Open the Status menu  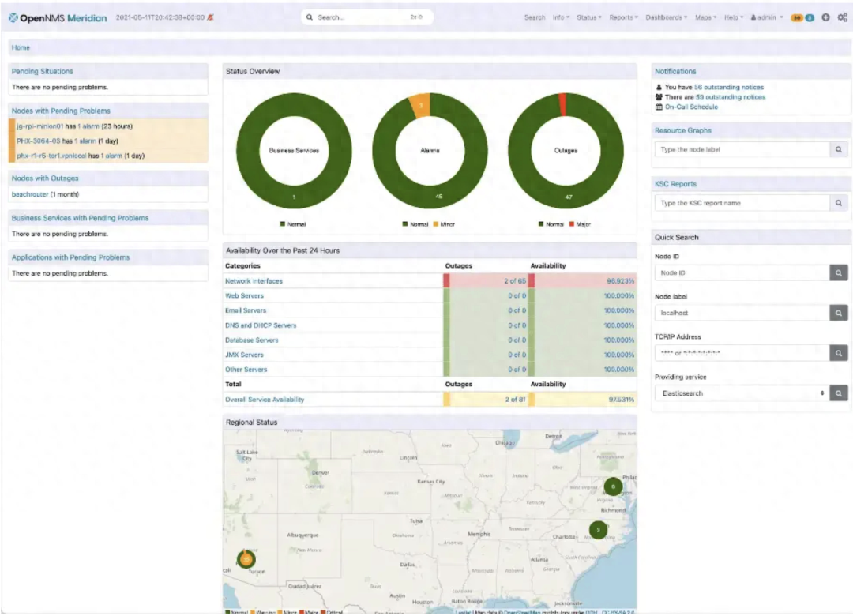click(x=588, y=17)
